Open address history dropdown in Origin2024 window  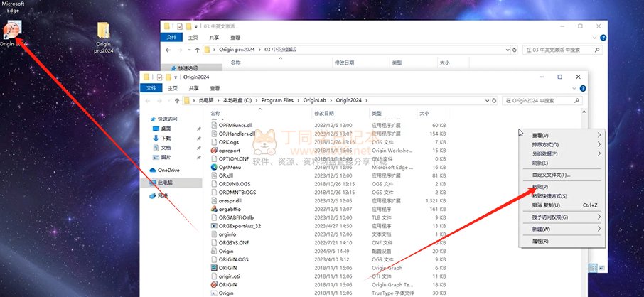coord(487,100)
